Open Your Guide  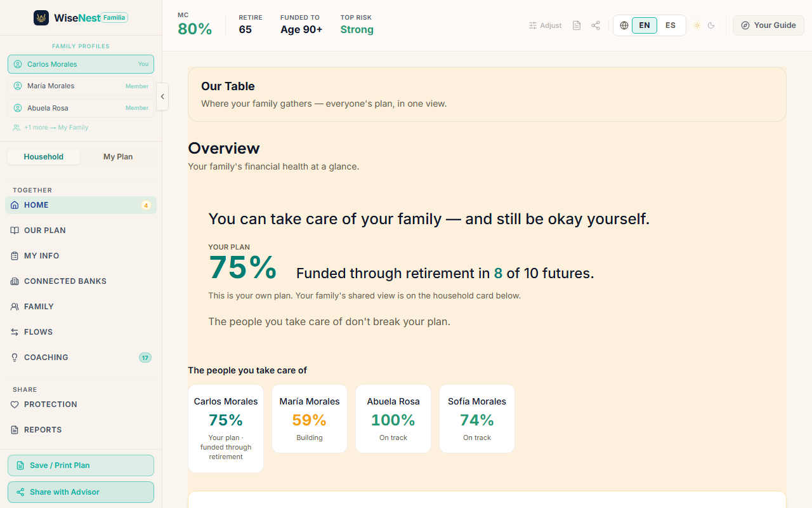click(x=768, y=25)
